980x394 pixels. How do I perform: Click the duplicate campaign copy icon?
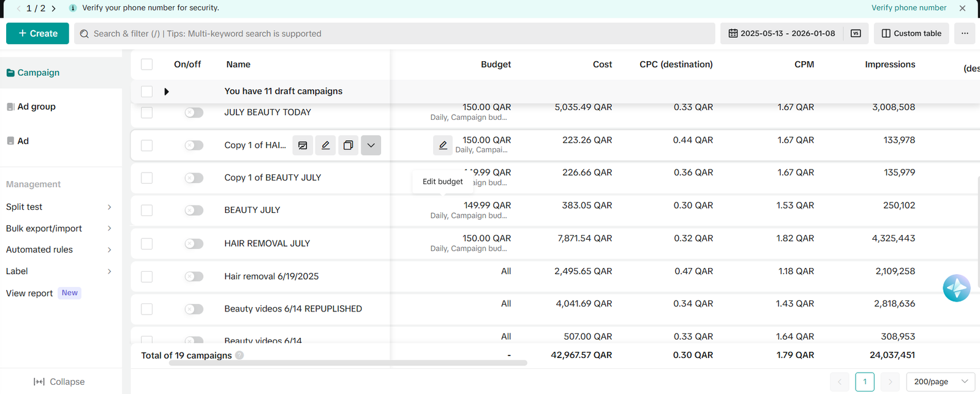pos(348,145)
